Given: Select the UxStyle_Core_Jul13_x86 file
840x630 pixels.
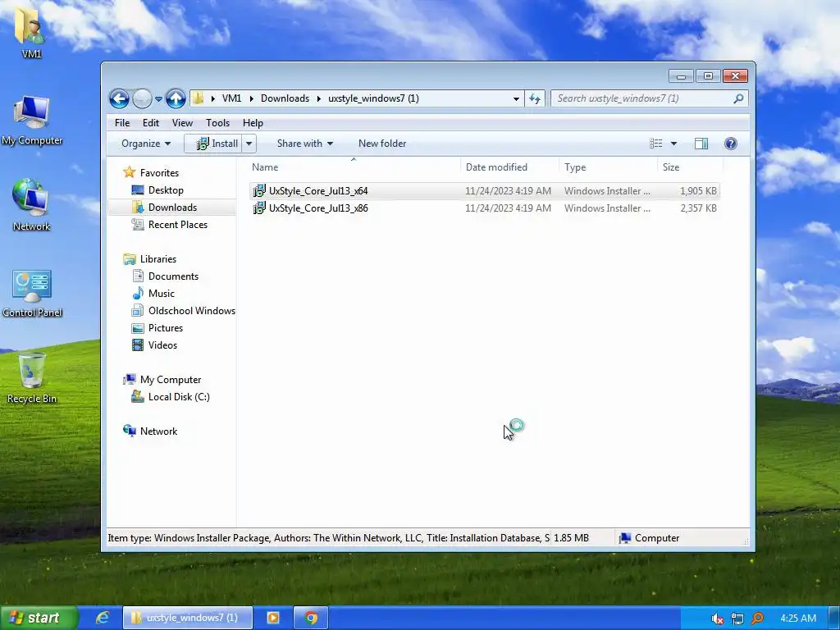Looking at the screenshot, I should pyautogui.click(x=484, y=208).
